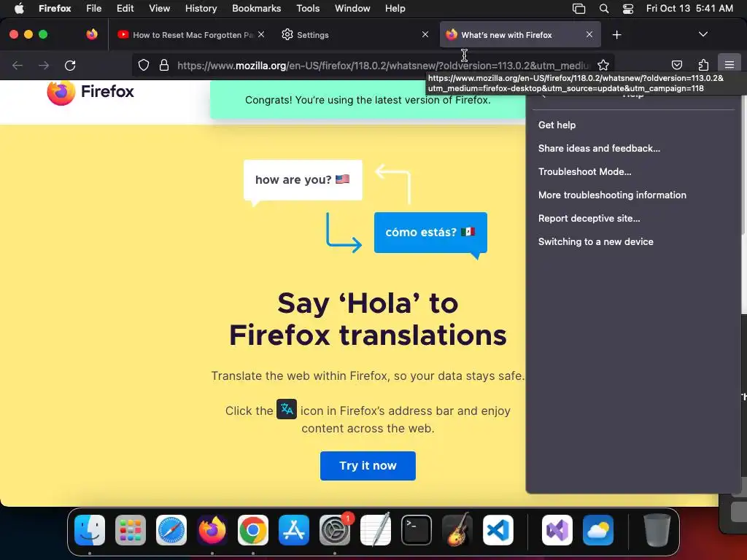Viewport: 747px width, 560px height.
Task: Open Visual Studio purple dock icon
Action: [x=557, y=530]
